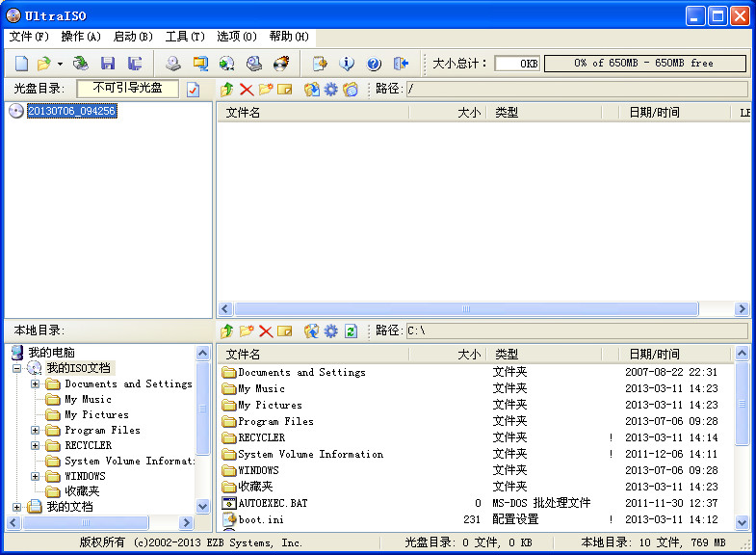The height and width of the screenshot is (555, 756).
Task: Click the blue question mark Help icon
Action: click(374, 64)
